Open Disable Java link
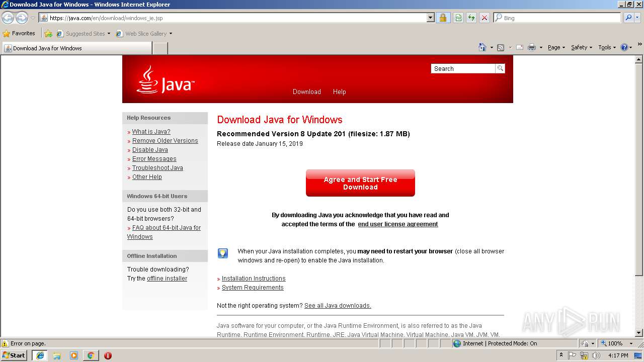The width and height of the screenshot is (644, 362). pyautogui.click(x=150, y=150)
